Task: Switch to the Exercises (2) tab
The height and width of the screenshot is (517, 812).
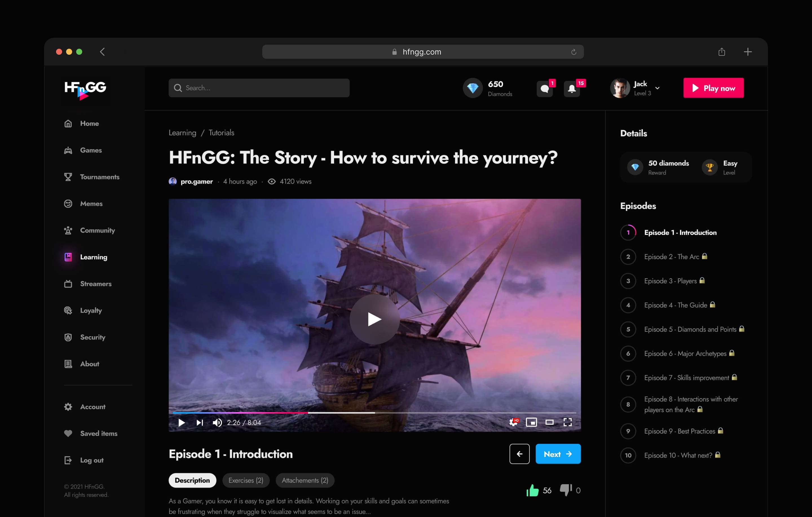Action: [246, 480]
